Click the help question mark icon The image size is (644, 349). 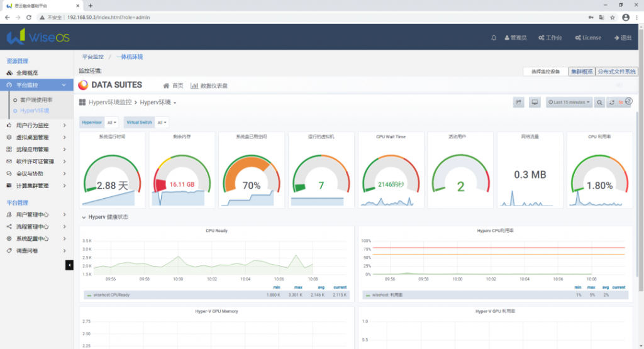628,101
